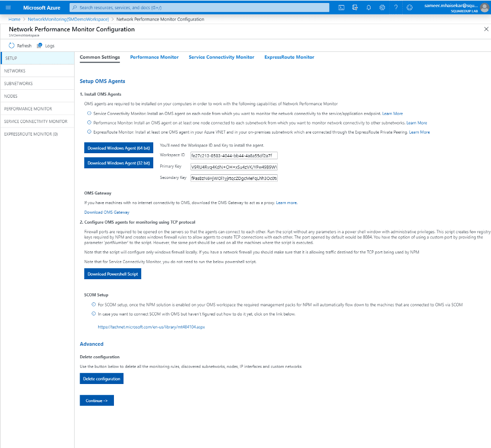Screen dimensions: 491x448
Task: Open the notifications bell
Action: click(x=369, y=8)
